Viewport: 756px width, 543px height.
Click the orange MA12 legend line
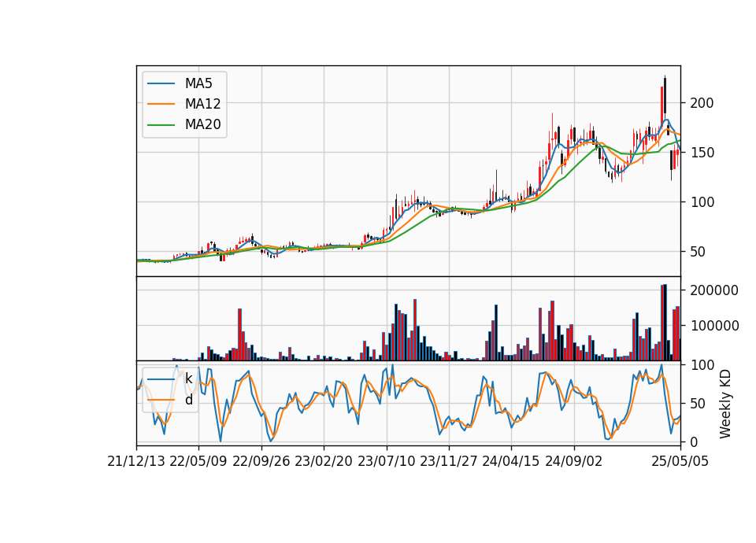(161, 104)
